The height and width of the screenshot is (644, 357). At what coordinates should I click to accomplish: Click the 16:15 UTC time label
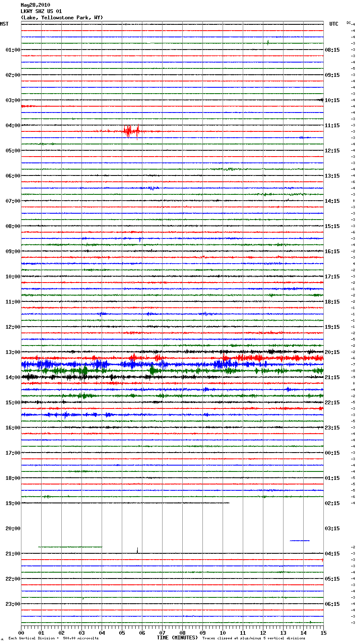[332, 251]
